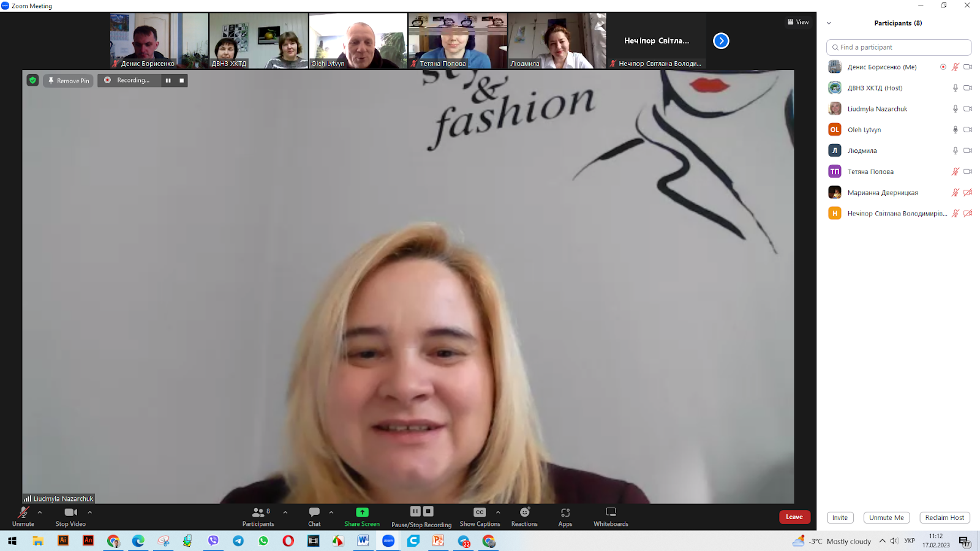
Task: Click recording indicator beside Денис Борисенко (Me)
Action: pyautogui.click(x=943, y=67)
